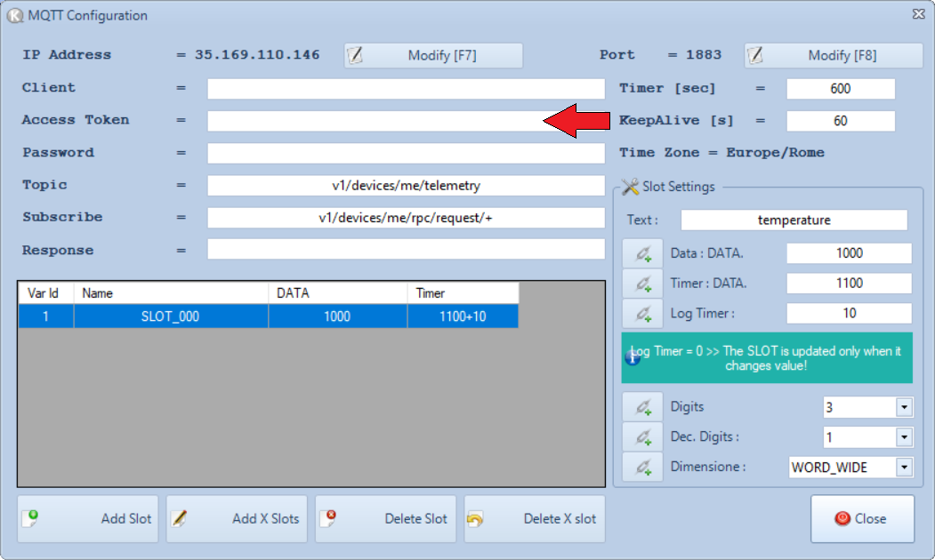Click the Add X Slots button
The width and height of the screenshot is (935, 560).
tap(237, 519)
